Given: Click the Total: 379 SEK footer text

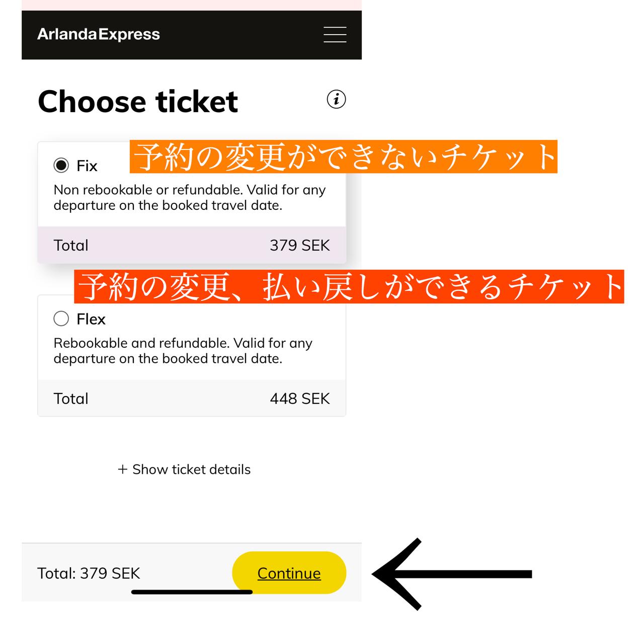Looking at the screenshot, I should 89,573.
